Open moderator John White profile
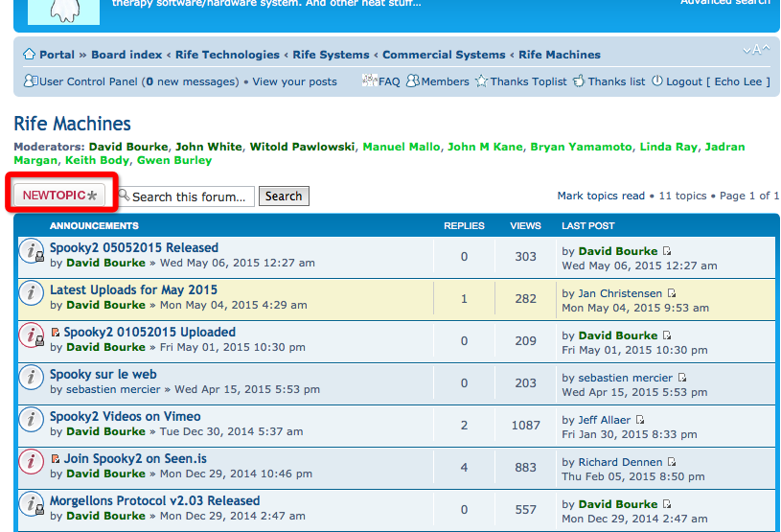Viewport: 781px width, 532px height. 208,147
